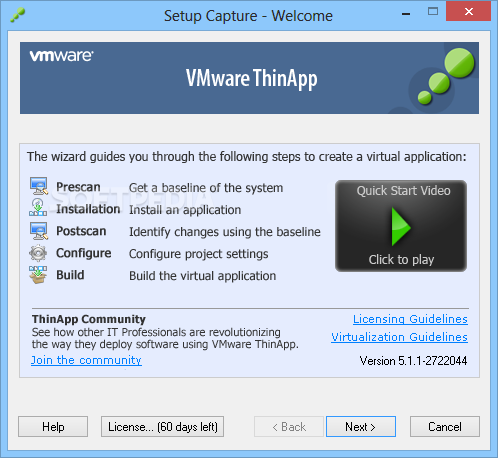The height and width of the screenshot is (458, 498).
Task: Play the Quick Start Video
Action: click(401, 226)
